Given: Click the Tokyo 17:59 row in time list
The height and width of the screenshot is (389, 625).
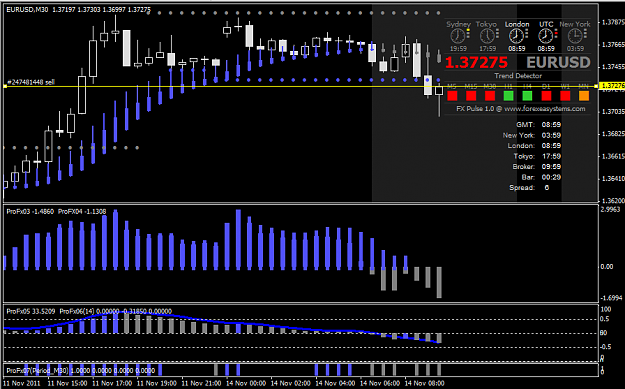Looking at the screenshot, I should pos(537,156).
